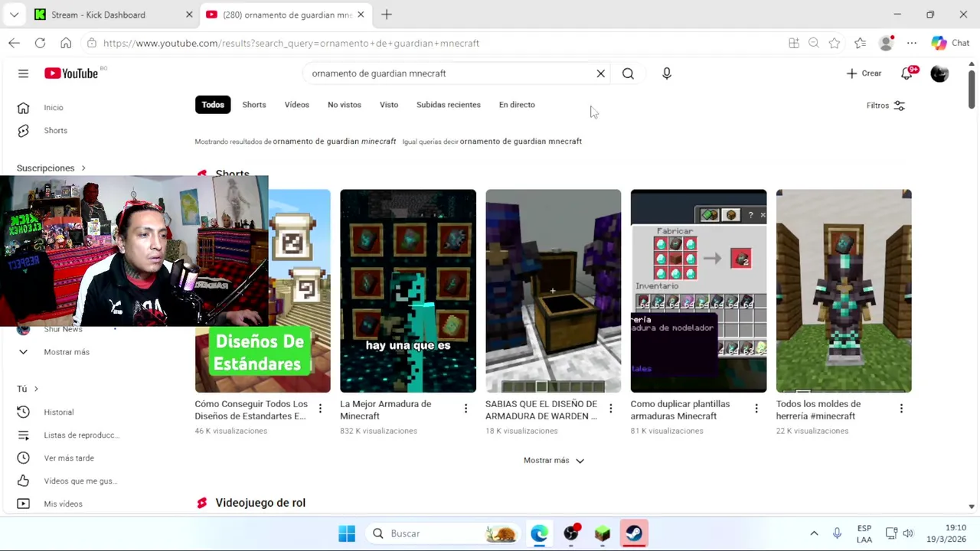The width and height of the screenshot is (980, 551).
Task: Select the Visto filter chip
Action: click(389, 105)
